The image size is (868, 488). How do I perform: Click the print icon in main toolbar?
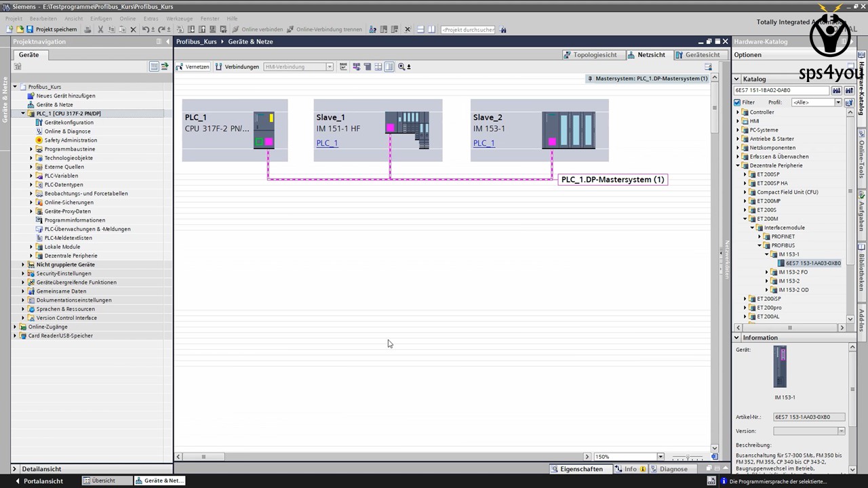coord(88,30)
